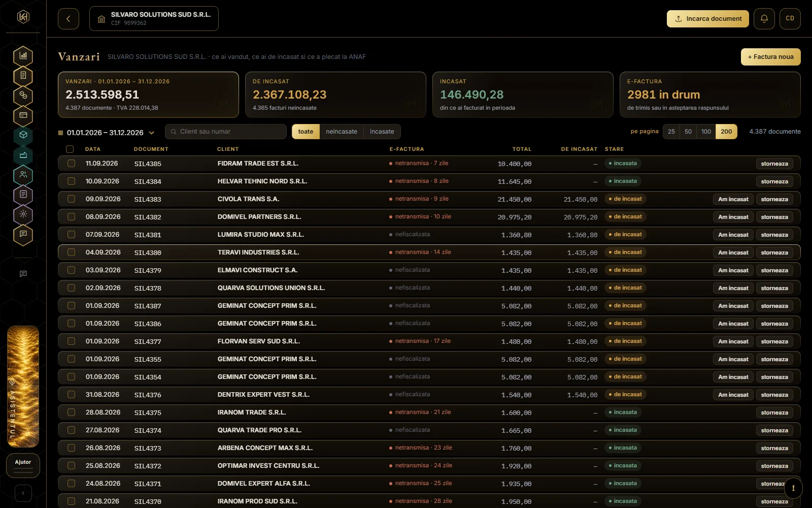812x508 pixels.
Task: Click "storneaza" for invoice SIL4374
Action: pyautogui.click(x=774, y=430)
